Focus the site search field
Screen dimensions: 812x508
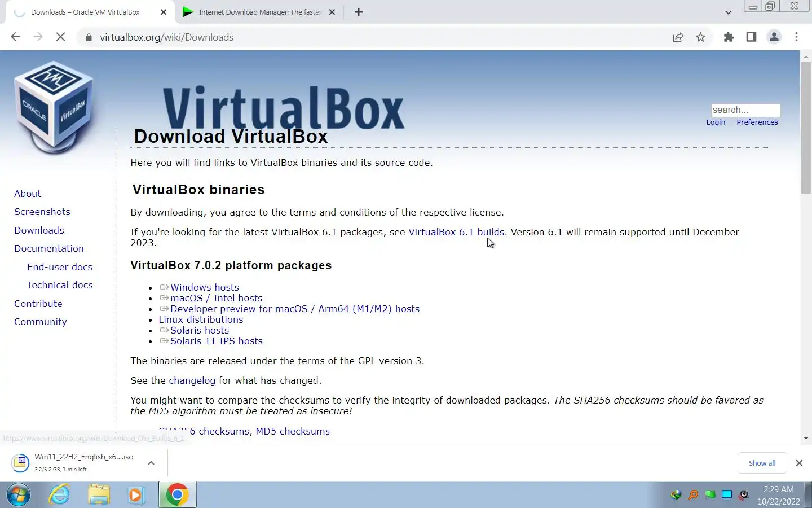[745, 110]
